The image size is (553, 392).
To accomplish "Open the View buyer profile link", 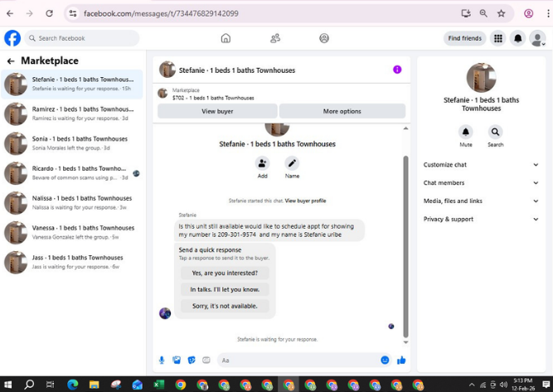I will [x=305, y=201].
